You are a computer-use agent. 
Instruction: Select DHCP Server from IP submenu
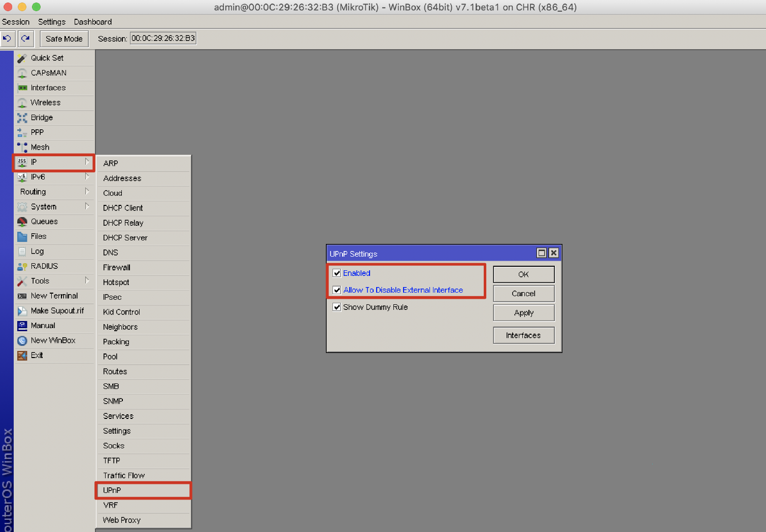[143, 238]
